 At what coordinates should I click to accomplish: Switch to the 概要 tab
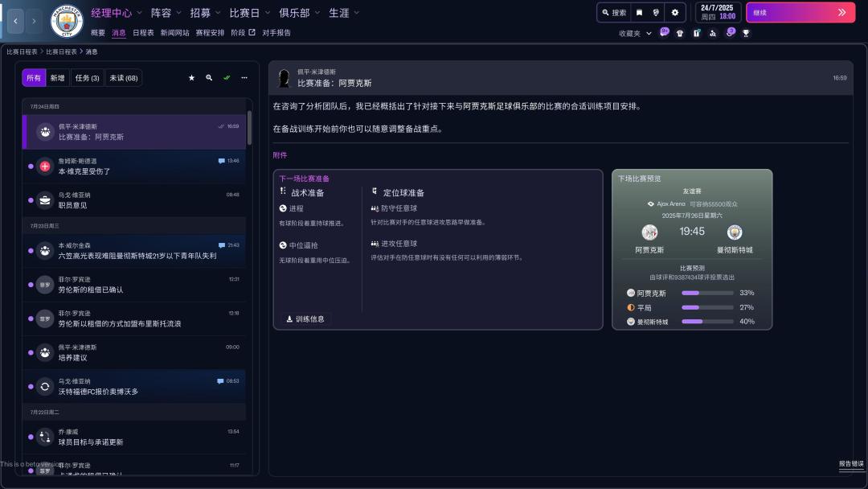click(98, 33)
